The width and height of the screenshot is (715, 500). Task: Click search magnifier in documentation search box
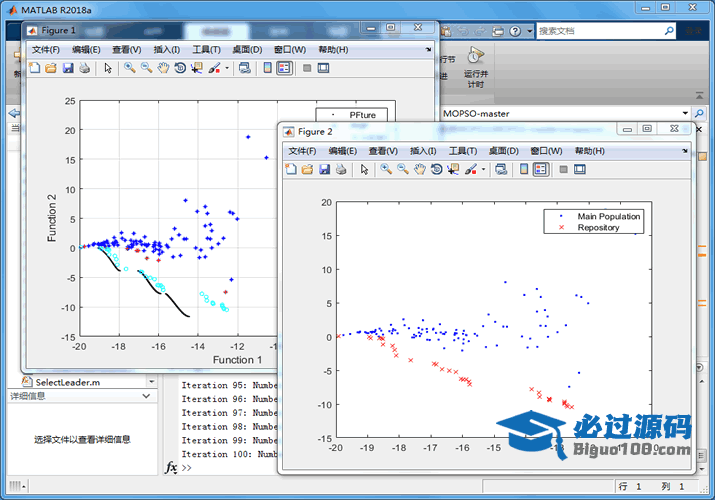pos(669,31)
